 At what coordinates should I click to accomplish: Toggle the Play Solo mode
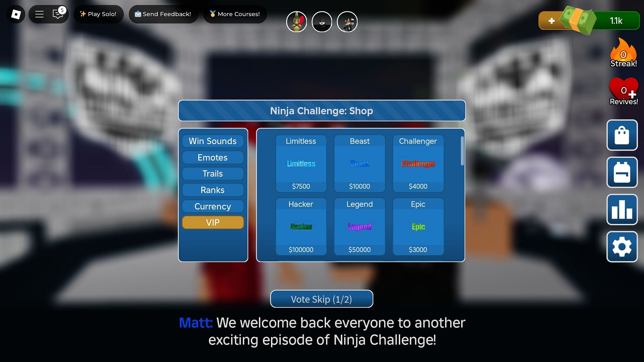[x=98, y=14]
